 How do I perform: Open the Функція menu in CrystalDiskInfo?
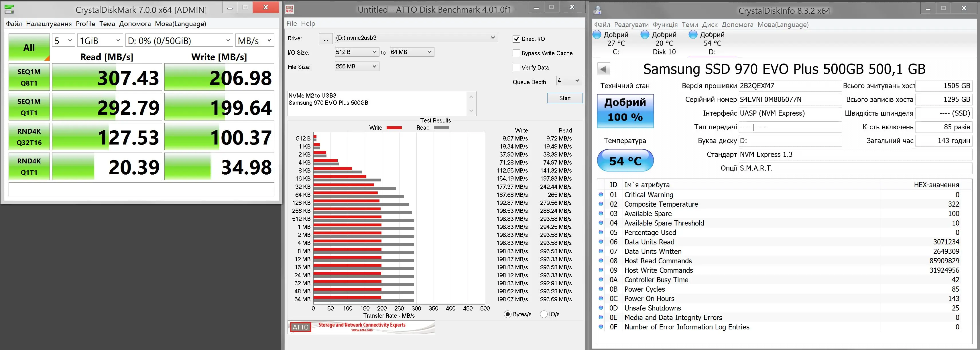(665, 25)
